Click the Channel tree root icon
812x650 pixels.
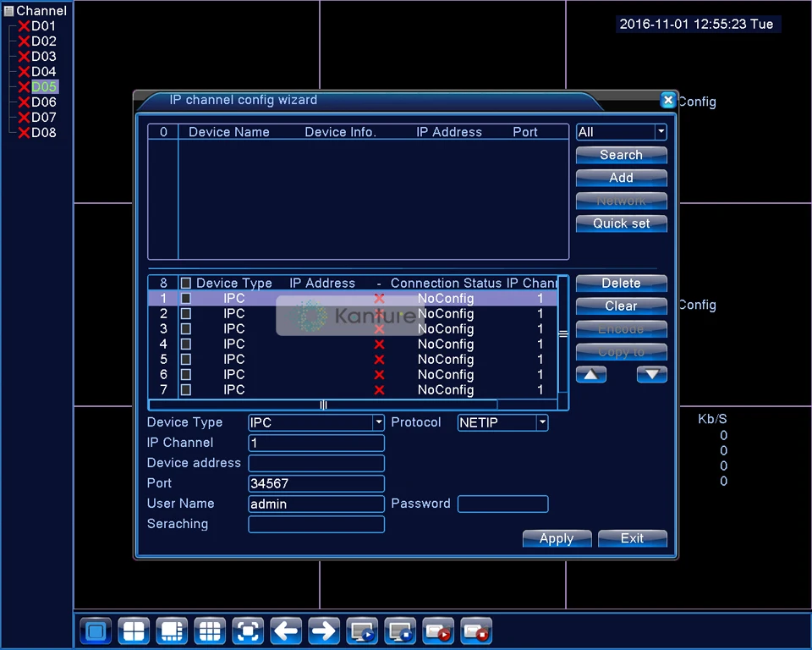coord(8,10)
